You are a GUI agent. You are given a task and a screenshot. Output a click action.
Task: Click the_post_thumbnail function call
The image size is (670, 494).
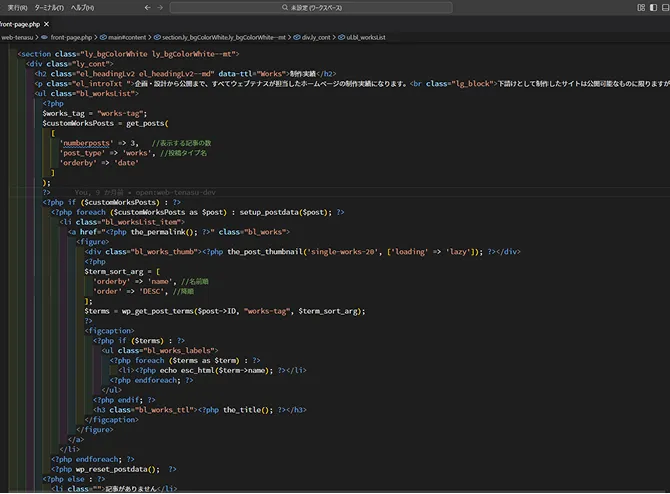[265, 252]
